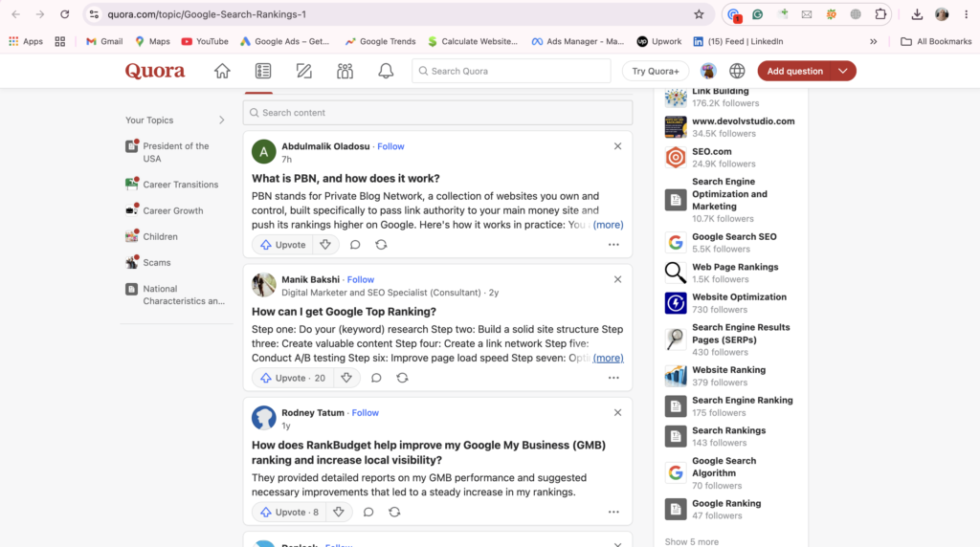Comment on the RankBudget answer

(x=368, y=512)
